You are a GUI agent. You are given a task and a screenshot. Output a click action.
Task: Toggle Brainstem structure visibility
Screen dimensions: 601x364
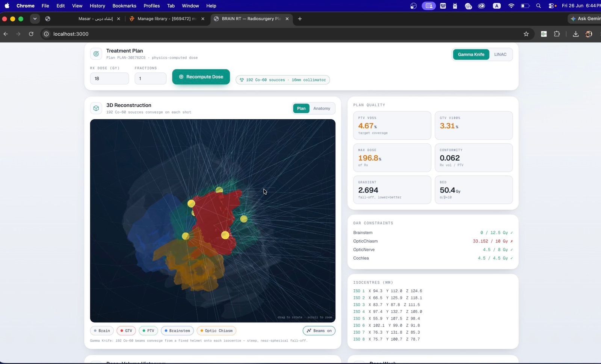[x=177, y=331]
